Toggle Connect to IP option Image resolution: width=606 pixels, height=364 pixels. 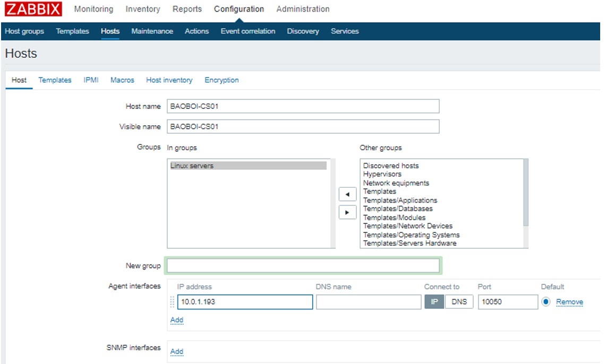(434, 302)
